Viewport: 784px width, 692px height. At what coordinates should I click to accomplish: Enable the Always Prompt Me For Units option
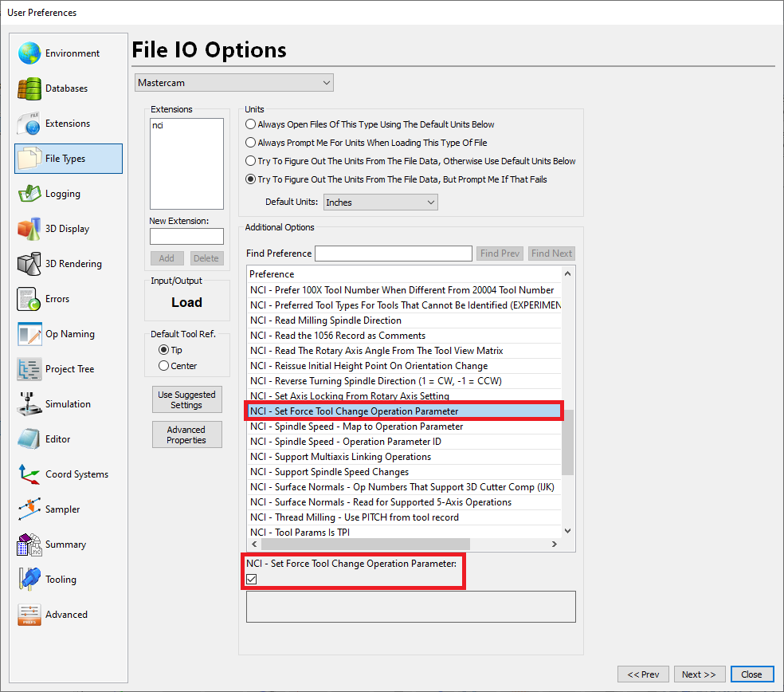250,142
